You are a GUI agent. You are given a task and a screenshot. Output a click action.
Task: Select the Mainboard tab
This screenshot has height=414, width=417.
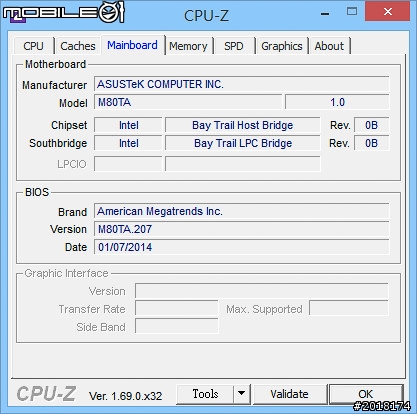click(133, 45)
